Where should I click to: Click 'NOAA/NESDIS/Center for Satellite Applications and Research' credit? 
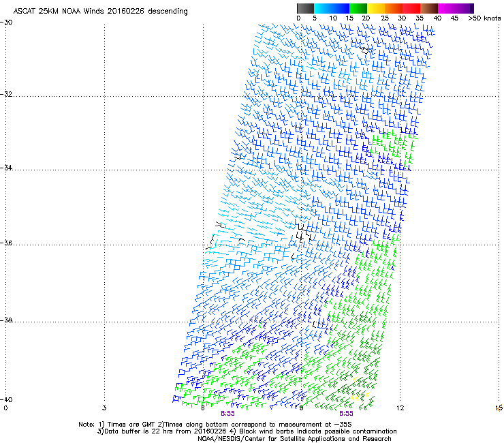[294, 438]
